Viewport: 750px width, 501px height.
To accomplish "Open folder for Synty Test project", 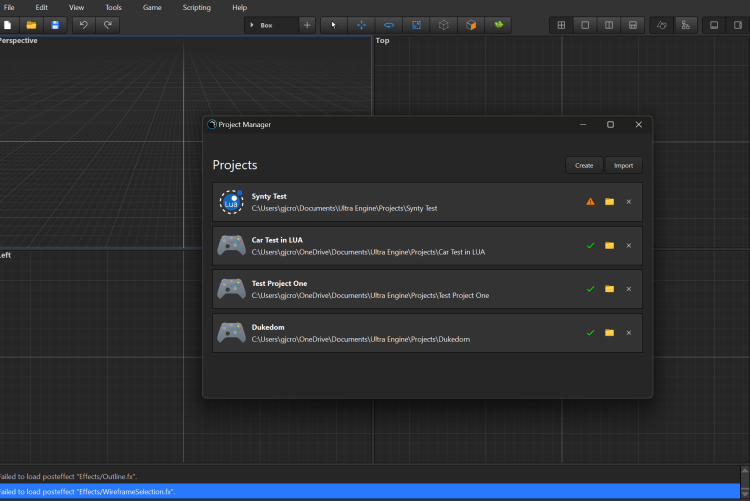I will pos(609,202).
